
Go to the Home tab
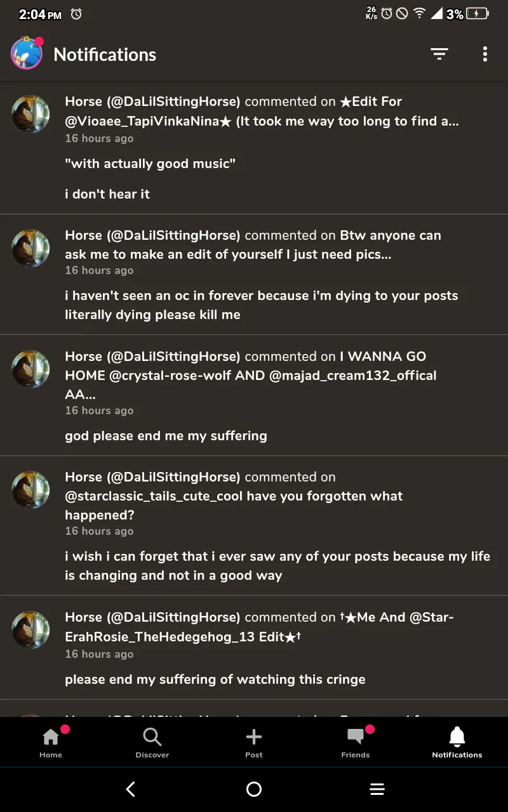pyautogui.click(x=51, y=742)
